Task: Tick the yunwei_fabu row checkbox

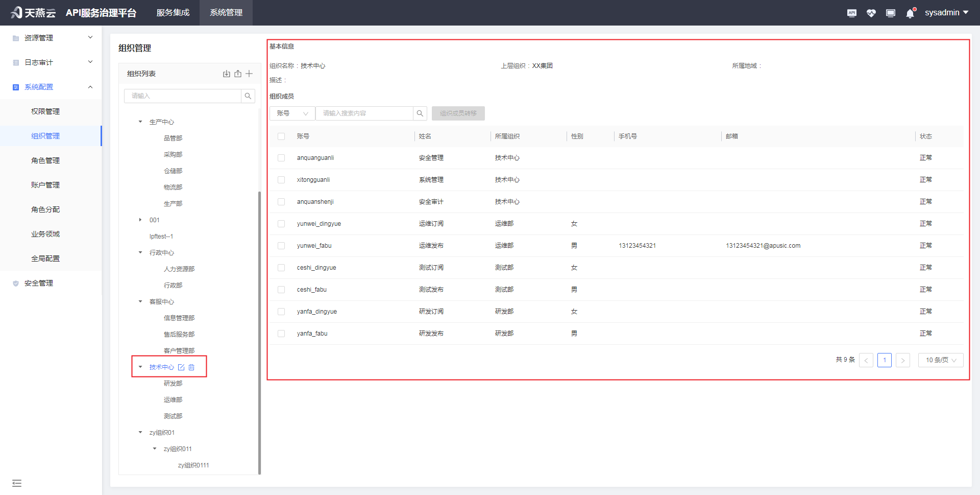Action: click(x=281, y=246)
